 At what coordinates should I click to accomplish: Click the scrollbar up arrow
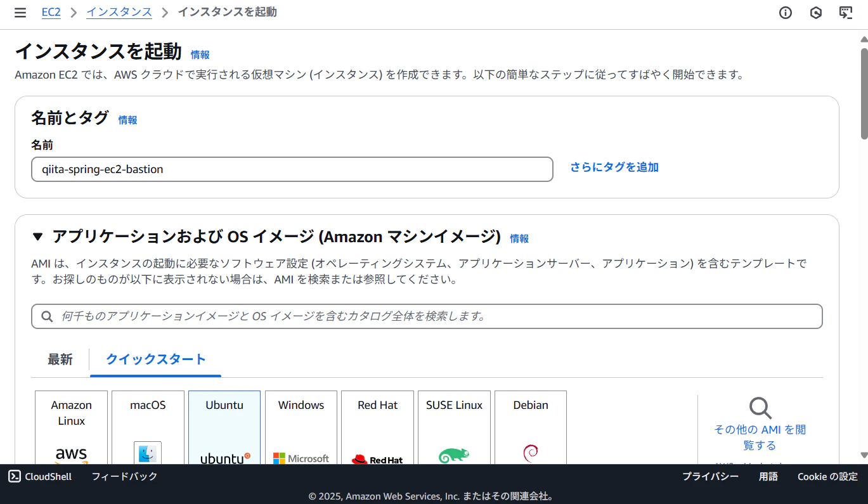click(864, 39)
